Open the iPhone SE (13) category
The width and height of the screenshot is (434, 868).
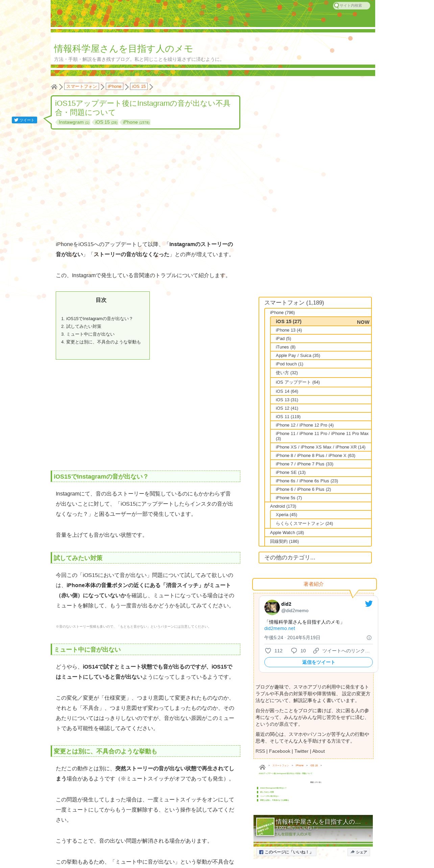[x=321, y=473]
